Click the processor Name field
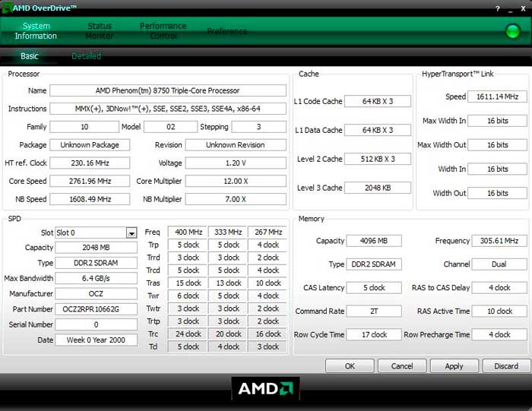This screenshot has width=532, height=411. tap(168, 90)
